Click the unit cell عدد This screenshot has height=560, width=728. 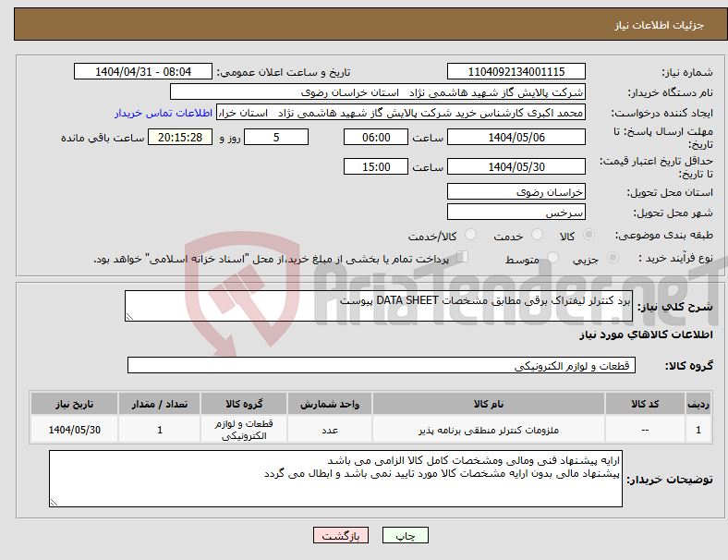click(330, 430)
